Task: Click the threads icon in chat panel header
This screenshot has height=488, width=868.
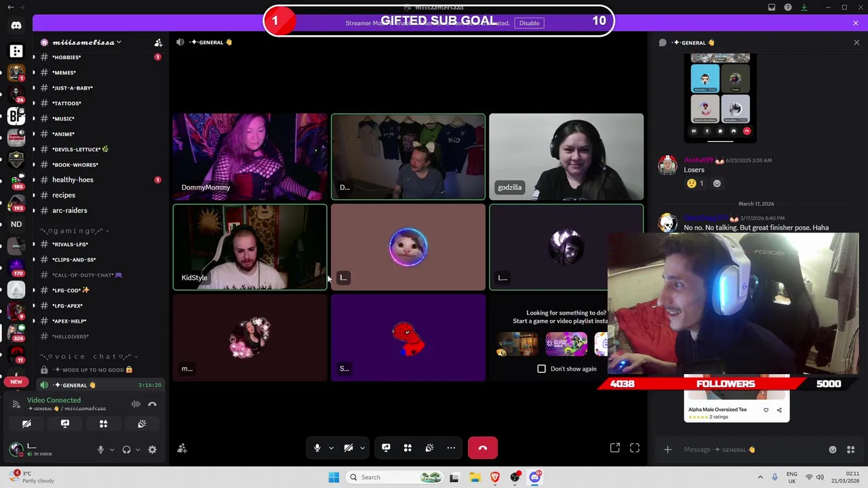Action: click(663, 42)
